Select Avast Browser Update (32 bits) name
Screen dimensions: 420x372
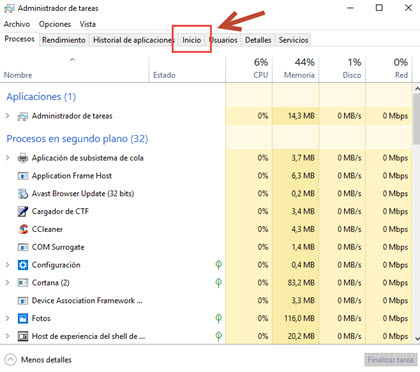pos(83,194)
